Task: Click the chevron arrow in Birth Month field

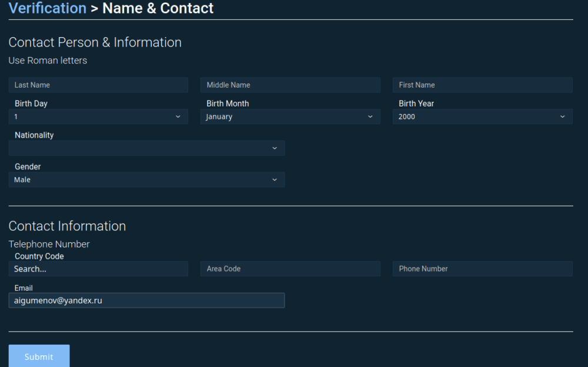Action: click(370, 117)
